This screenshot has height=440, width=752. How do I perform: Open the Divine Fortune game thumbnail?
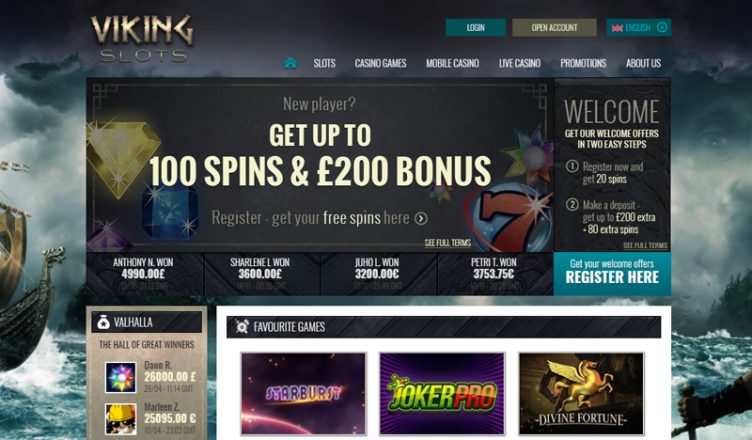click(581, 393)
